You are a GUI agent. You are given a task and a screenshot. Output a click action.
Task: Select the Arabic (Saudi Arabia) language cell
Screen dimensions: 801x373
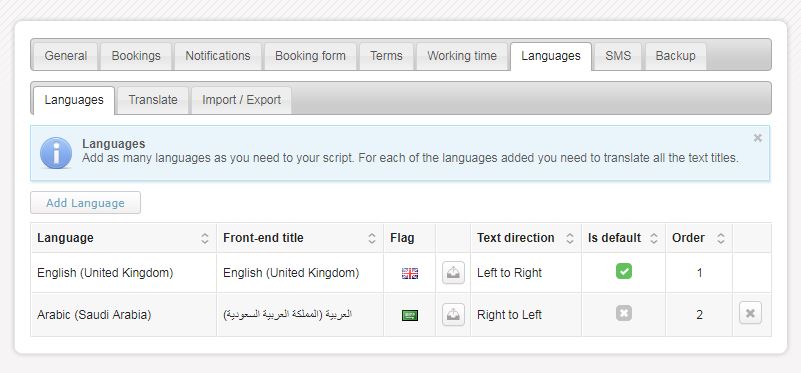(x=123, y=315)
